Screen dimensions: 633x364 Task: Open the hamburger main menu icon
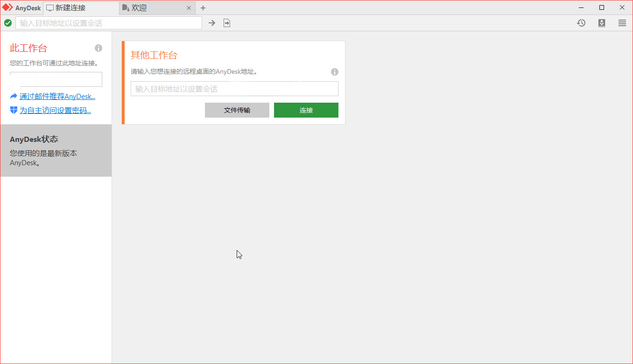click(622, 22)
